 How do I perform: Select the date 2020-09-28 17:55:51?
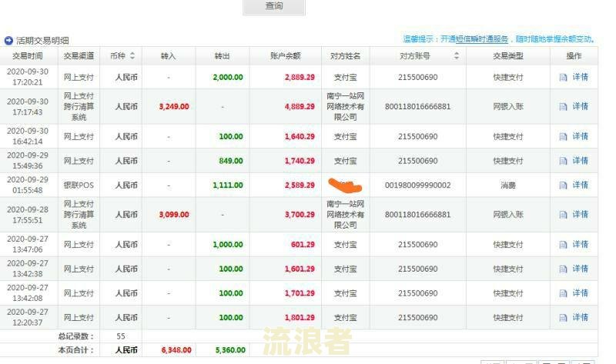(28, 215)
